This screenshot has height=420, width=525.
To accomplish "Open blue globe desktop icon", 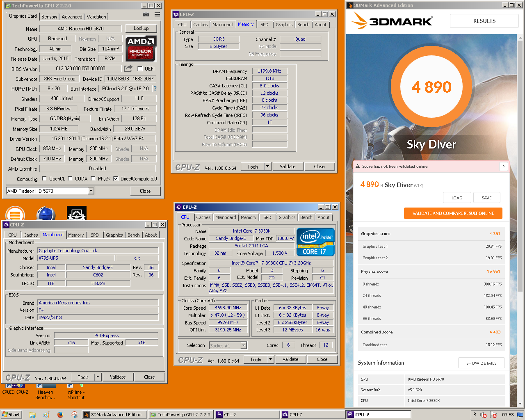I will (46, 214).
